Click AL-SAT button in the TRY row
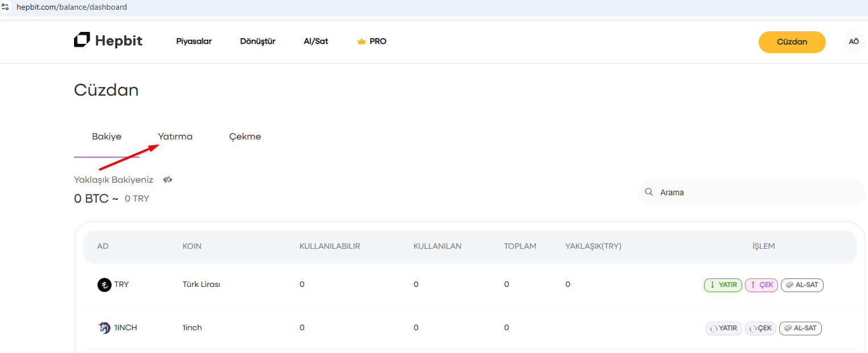Image resolution: width=868 pixels, height=353 pixels. pos(802,285)
